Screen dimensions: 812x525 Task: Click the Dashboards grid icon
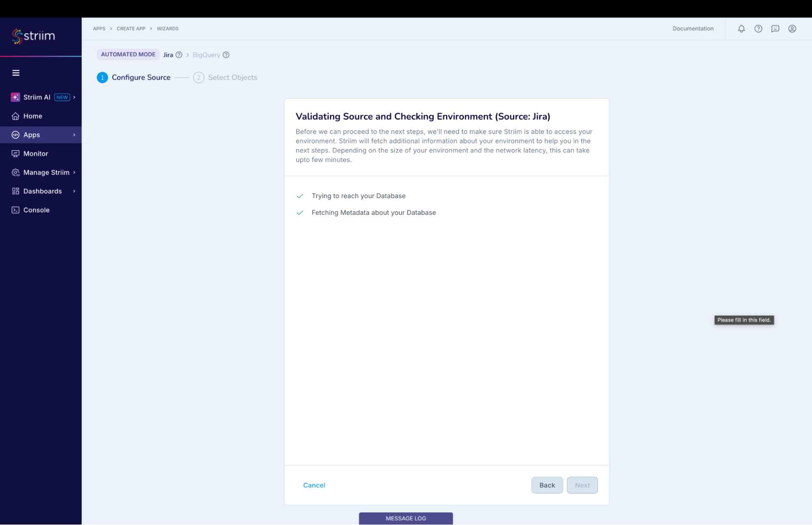(x=15, y=191)
